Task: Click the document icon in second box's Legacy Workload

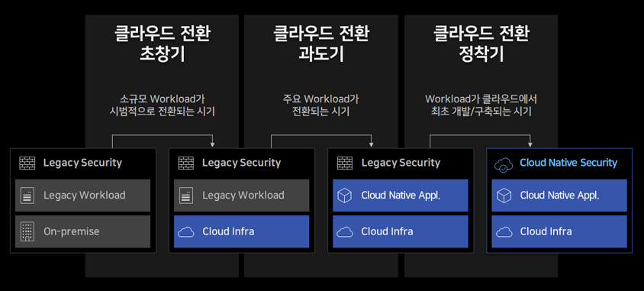Action: tap(186, 196)
